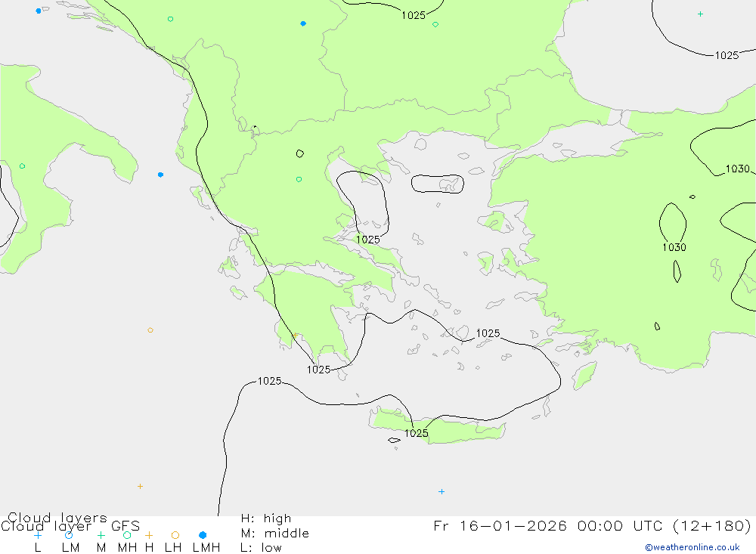Viewport: 756px width, 554px height.
Task: Select the blue L plus marker south of Crete
Action: 442,492
